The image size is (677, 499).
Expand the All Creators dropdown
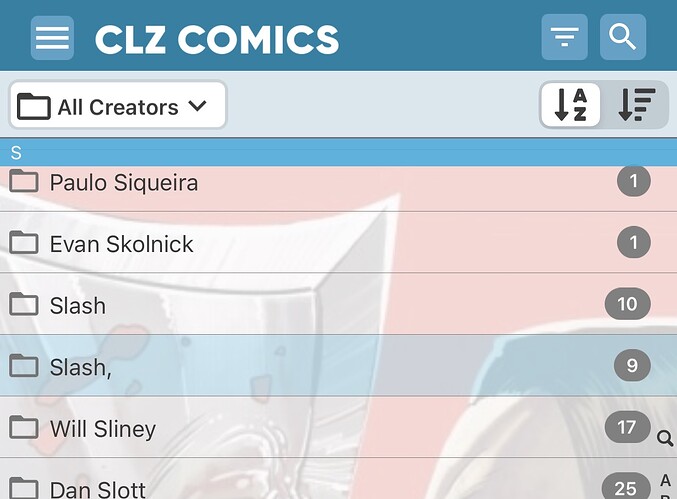[118, 106]
